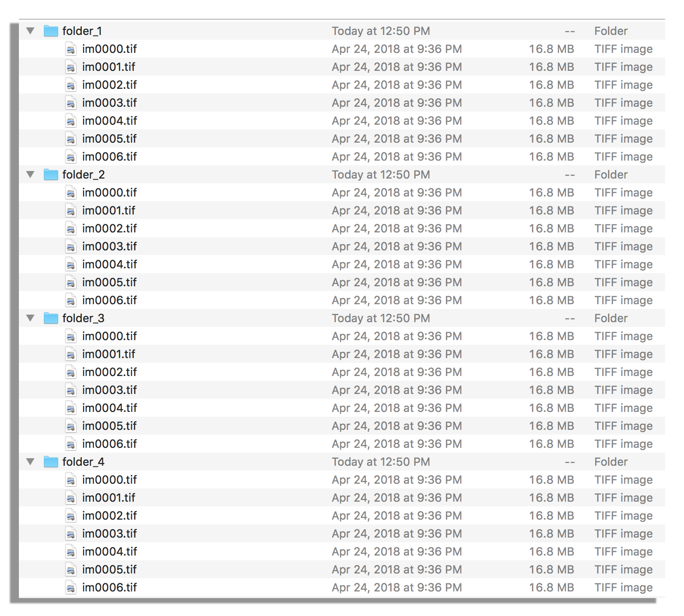This screenshot has width=684, height=616.
Task: Click the folder_2 folder icon
Action: coord(51,175)
